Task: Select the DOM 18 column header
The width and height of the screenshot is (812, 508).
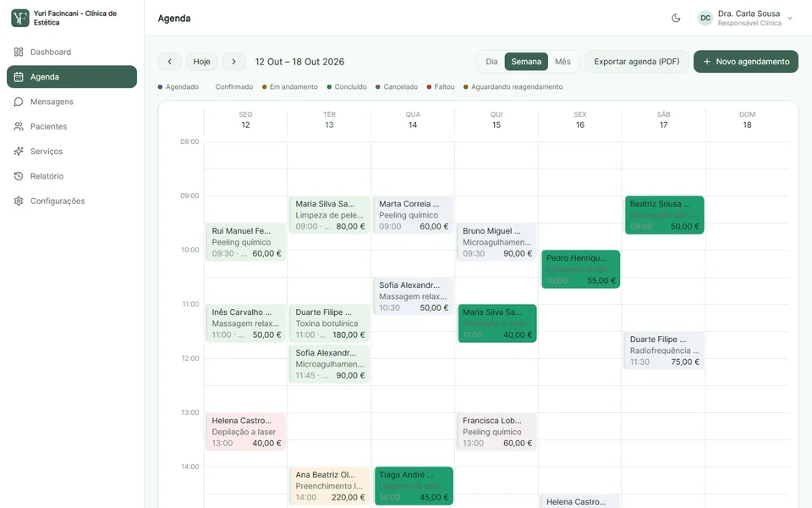Action: pos(747,119)
